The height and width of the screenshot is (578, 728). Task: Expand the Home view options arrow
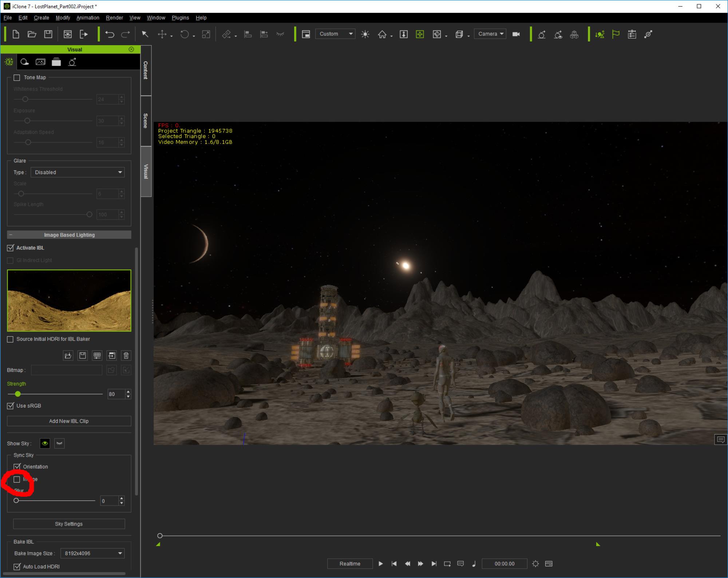(391, 36)
